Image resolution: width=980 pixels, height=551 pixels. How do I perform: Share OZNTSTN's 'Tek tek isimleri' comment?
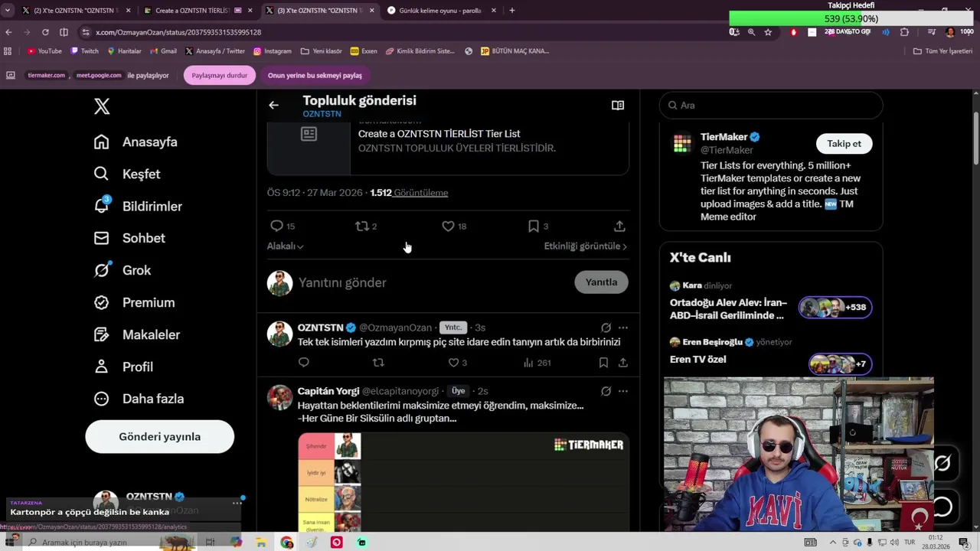pos(623,362)
